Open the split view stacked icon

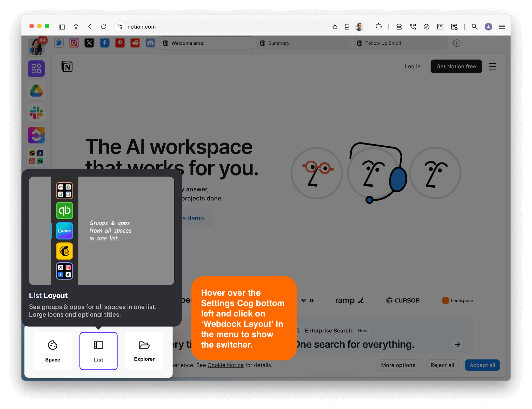[x=347, y=27]
